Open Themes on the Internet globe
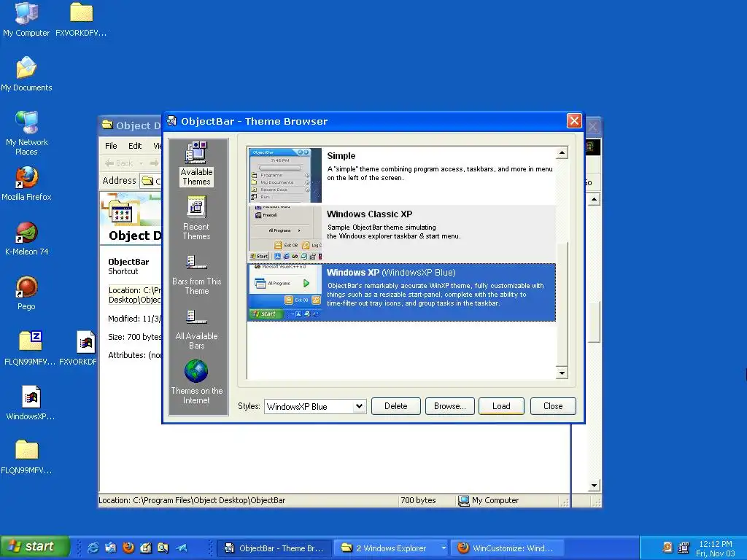747x560 pixels. [x=196, y=382]
